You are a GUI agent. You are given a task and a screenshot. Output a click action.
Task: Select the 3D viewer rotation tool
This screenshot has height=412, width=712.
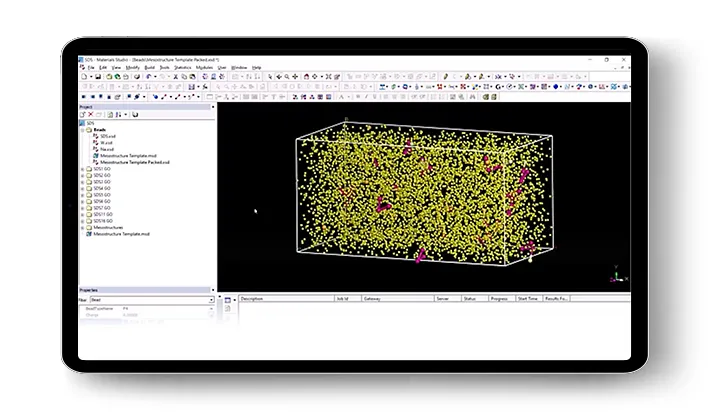coord(278,77)
